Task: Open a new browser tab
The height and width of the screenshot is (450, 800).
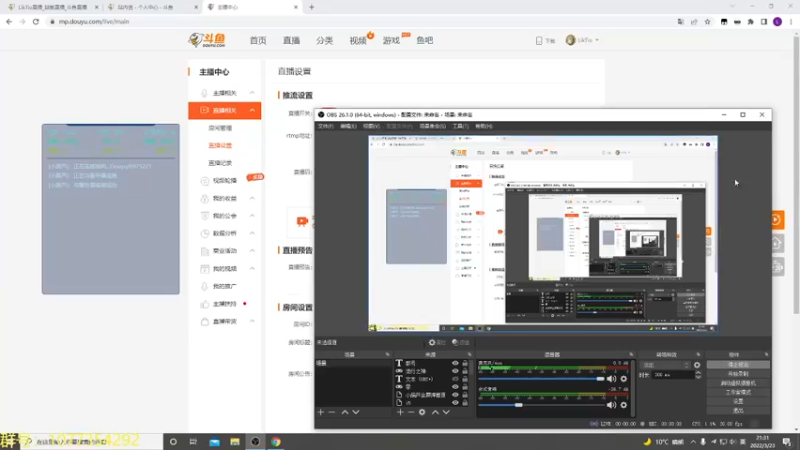Action: 312,7
